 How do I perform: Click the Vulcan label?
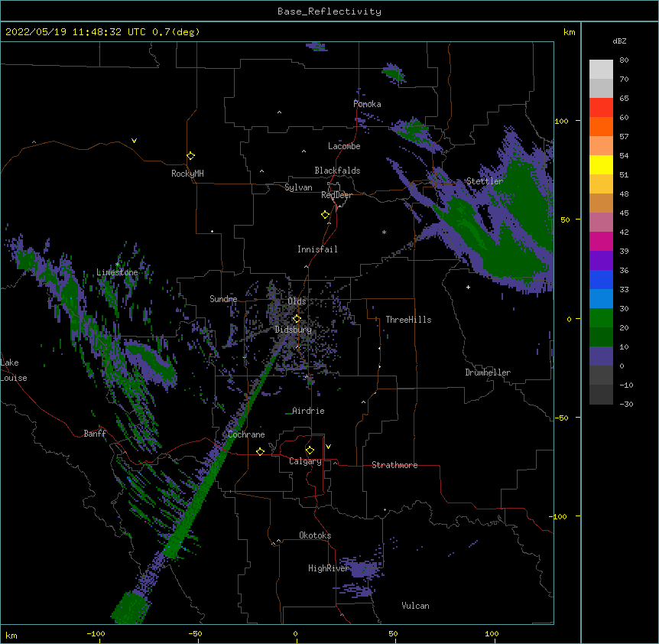pos(415,606)
